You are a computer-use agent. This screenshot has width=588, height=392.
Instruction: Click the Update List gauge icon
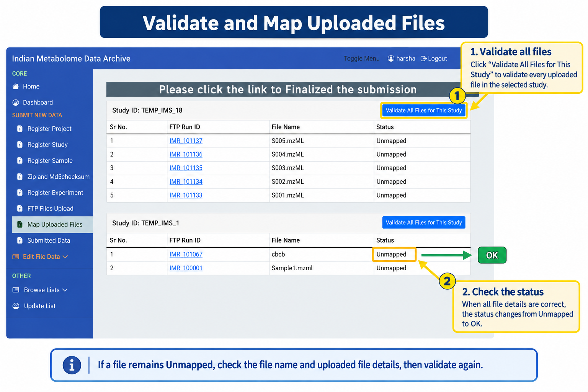tap(16, 306)
